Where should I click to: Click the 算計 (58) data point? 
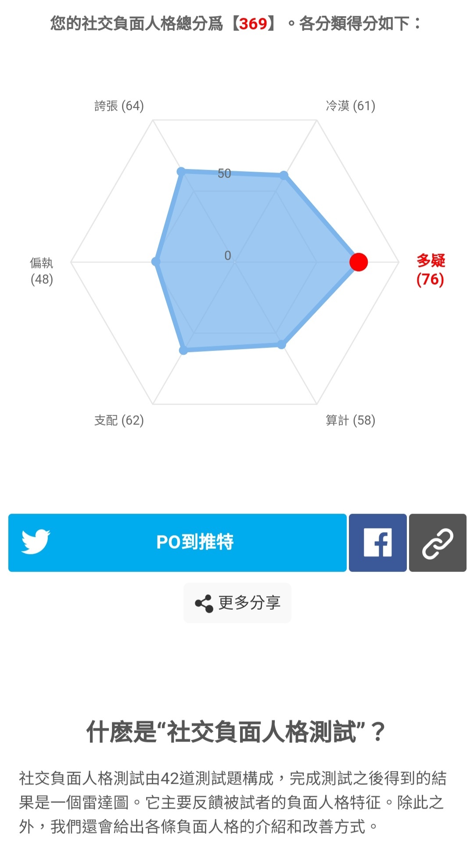pos(282,345)
